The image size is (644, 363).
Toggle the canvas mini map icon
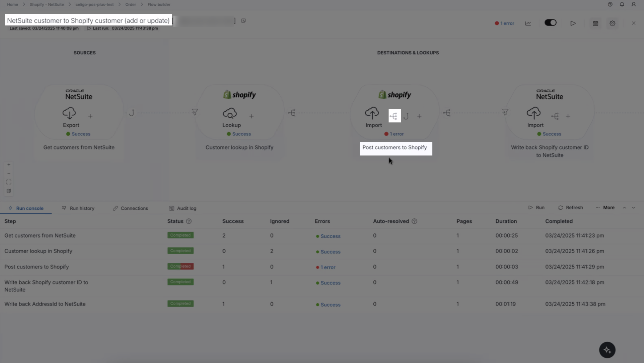click(x=9, y=191)
